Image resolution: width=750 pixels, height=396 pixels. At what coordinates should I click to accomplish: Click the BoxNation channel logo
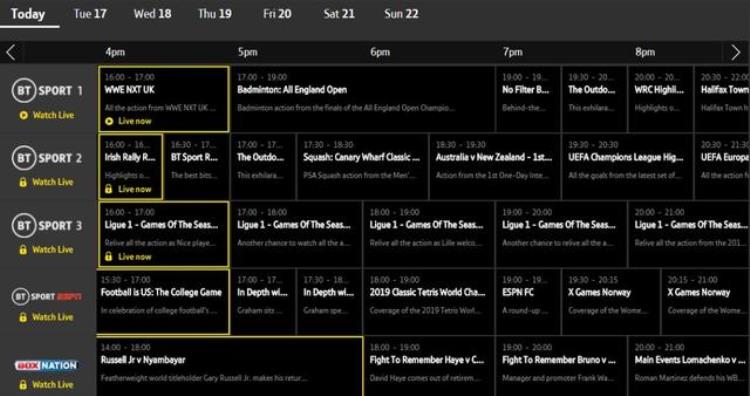(46, 366)
